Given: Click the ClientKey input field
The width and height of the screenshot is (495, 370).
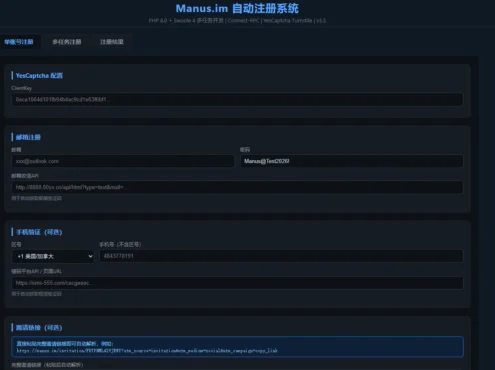Looking at the screenshot, I should point(237,99).
